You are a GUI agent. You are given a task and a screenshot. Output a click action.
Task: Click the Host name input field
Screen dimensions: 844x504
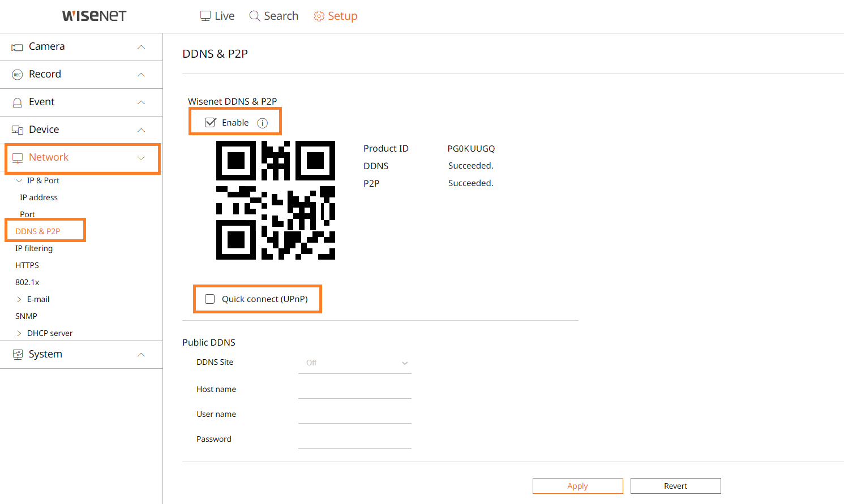click(354, 390)
